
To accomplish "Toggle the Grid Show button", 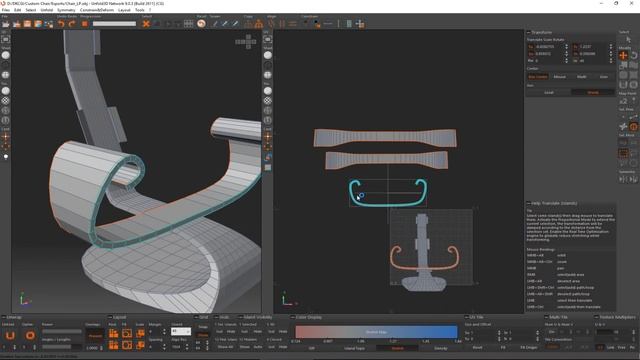I will [x=203, y=335].
